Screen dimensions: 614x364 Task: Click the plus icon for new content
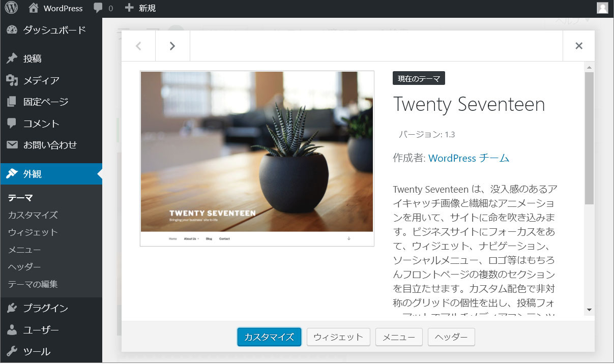pyautogui.click(x=129, y=8)
